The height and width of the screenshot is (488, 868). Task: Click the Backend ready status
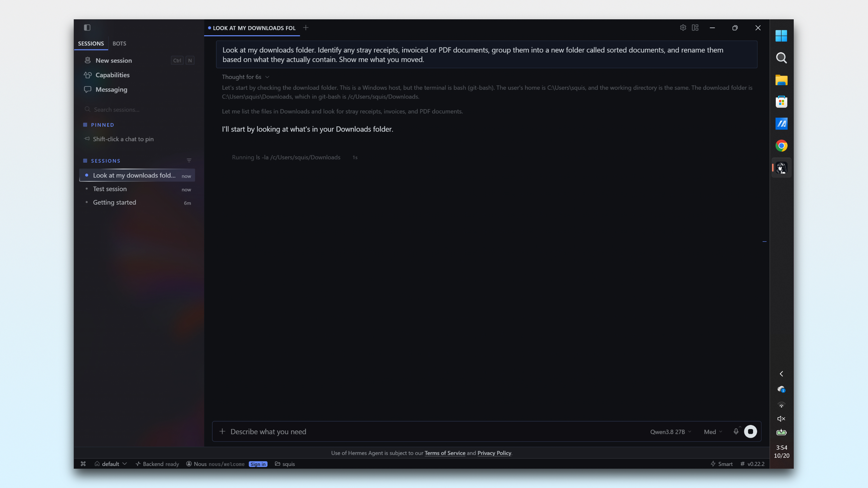(157, 464)
